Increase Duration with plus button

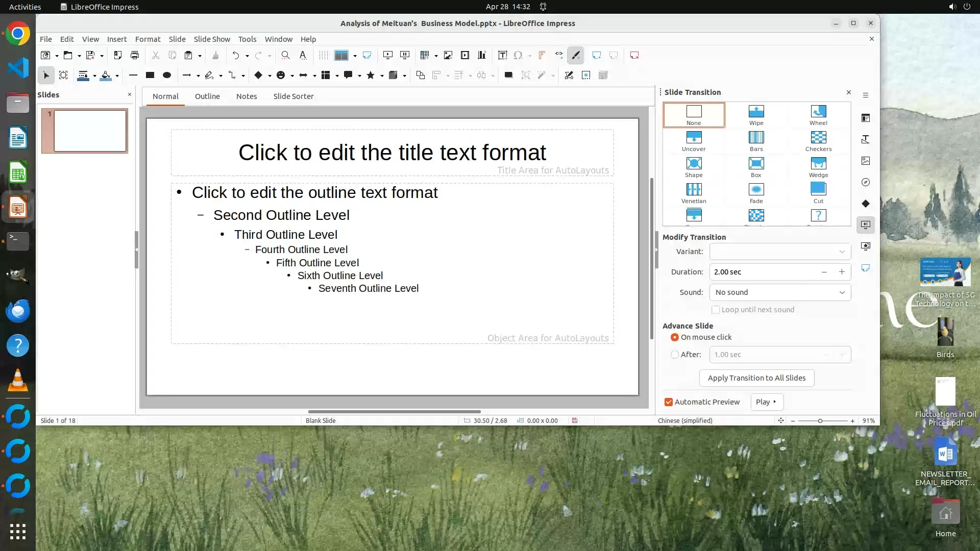(x=841, y=272)
